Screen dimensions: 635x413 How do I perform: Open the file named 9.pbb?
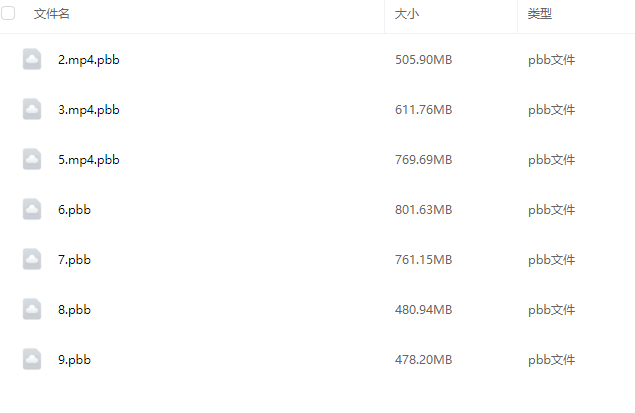coord(75,360)
